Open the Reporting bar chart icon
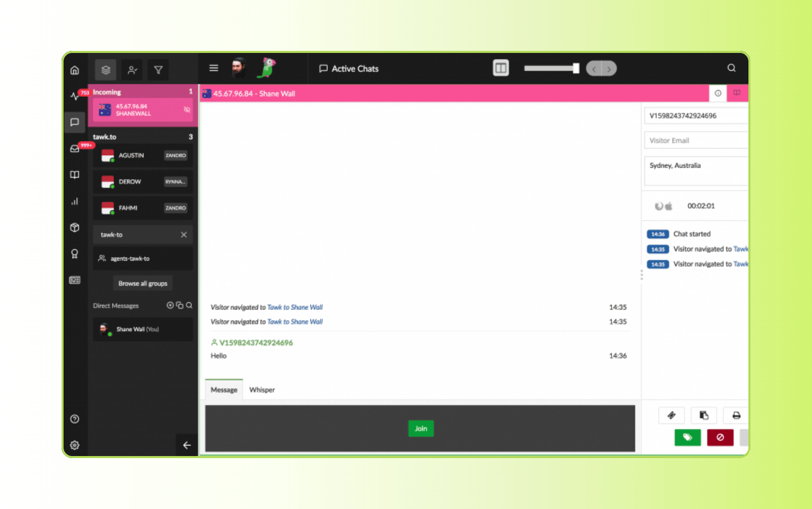 (75, 201)
